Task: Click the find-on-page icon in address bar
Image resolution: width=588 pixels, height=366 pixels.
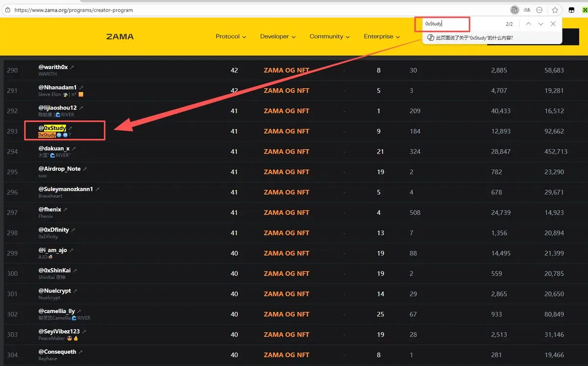Action: 514,10
